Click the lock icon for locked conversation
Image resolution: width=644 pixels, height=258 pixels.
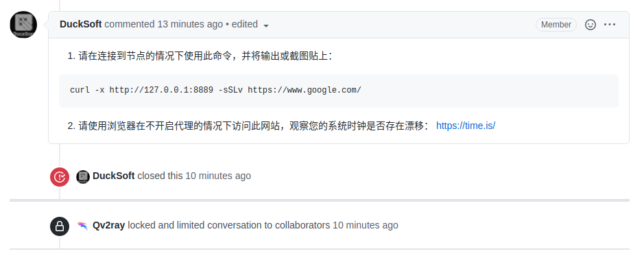tap(60, 226)
